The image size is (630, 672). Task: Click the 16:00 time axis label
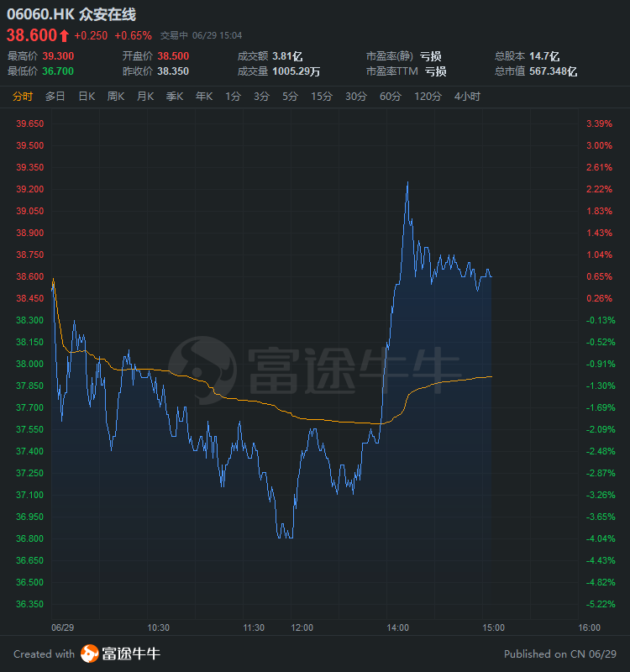click(590, 627)
